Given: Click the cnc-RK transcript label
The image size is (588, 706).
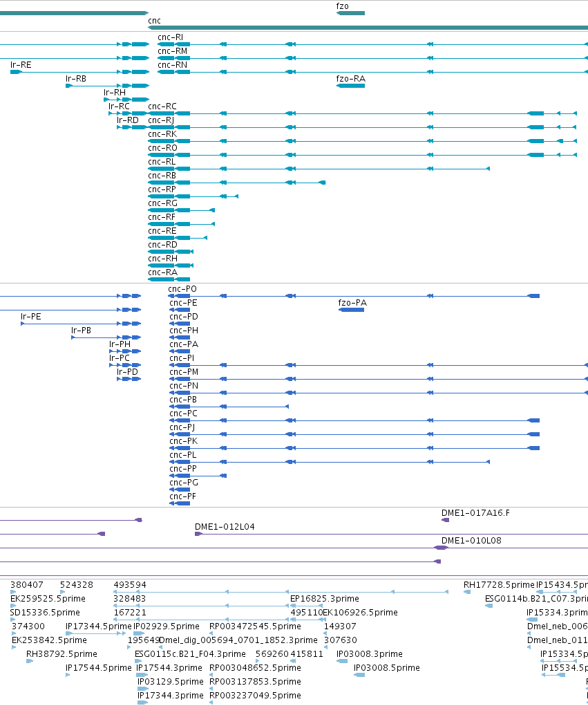Looking at the screenshot, I should [x=162, y=134].
